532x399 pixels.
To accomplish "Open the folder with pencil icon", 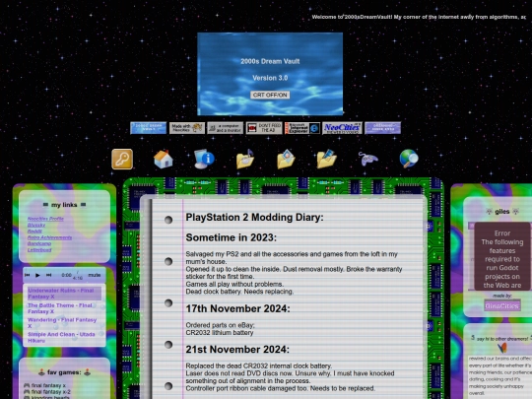I will pyautogui.click(x=327, y=159).
